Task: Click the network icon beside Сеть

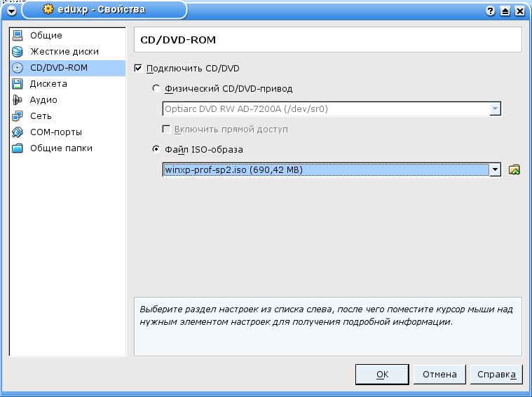Action: click(18, 116)
